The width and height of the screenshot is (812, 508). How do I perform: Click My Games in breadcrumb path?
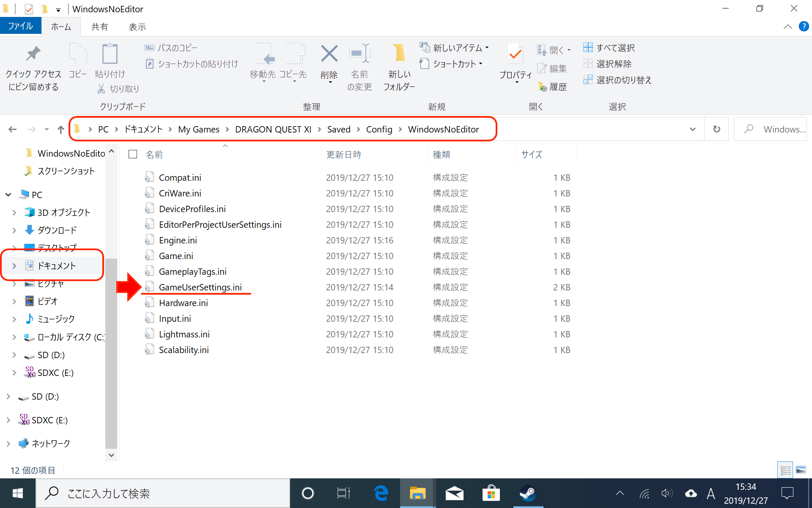click(x=198, y=130)
